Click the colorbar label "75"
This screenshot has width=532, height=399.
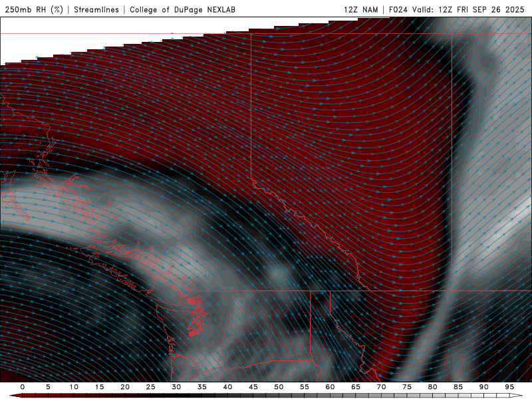(x=407, y=387)
